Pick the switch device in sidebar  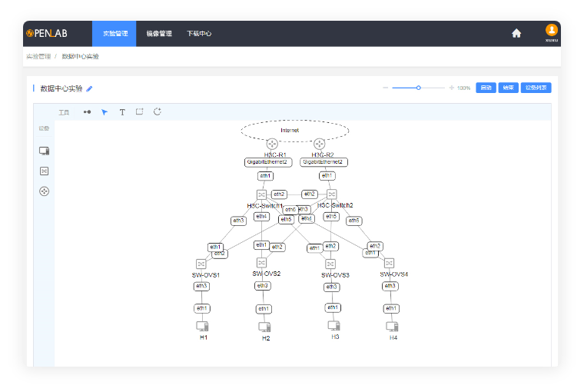click(x=45, y=171)
